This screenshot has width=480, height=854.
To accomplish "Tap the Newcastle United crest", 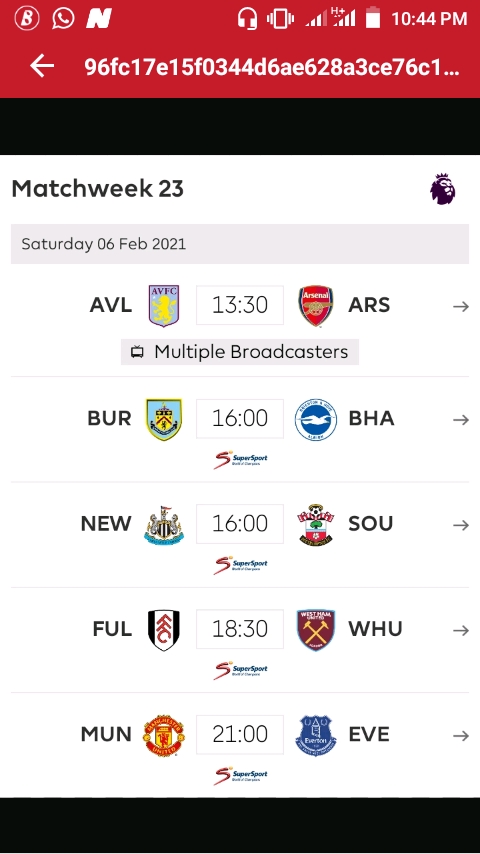I will 164,524.
